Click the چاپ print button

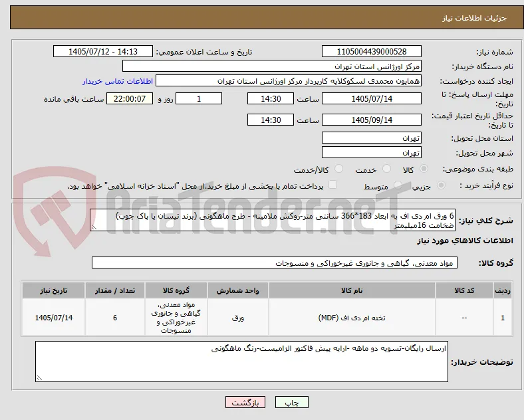[x=292, y=402]
